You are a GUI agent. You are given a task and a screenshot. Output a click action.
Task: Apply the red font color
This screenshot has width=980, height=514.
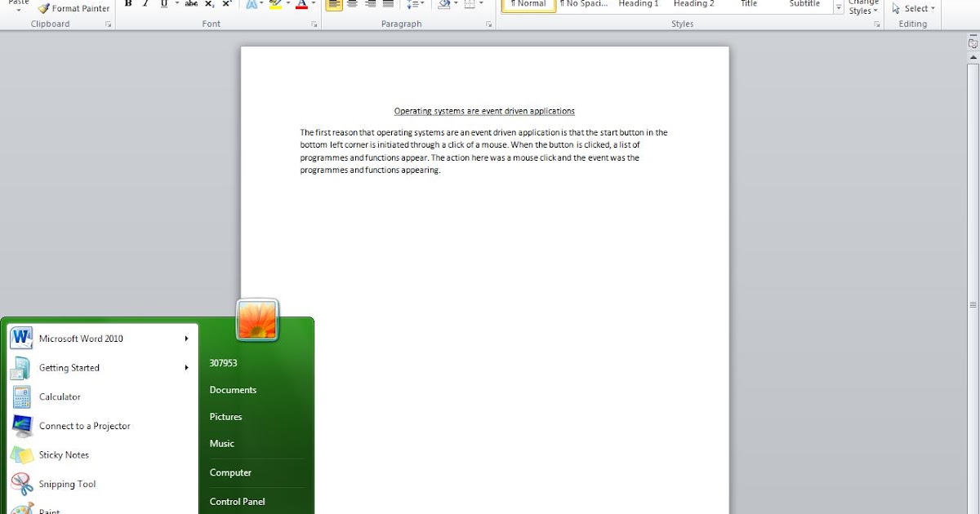301,4
